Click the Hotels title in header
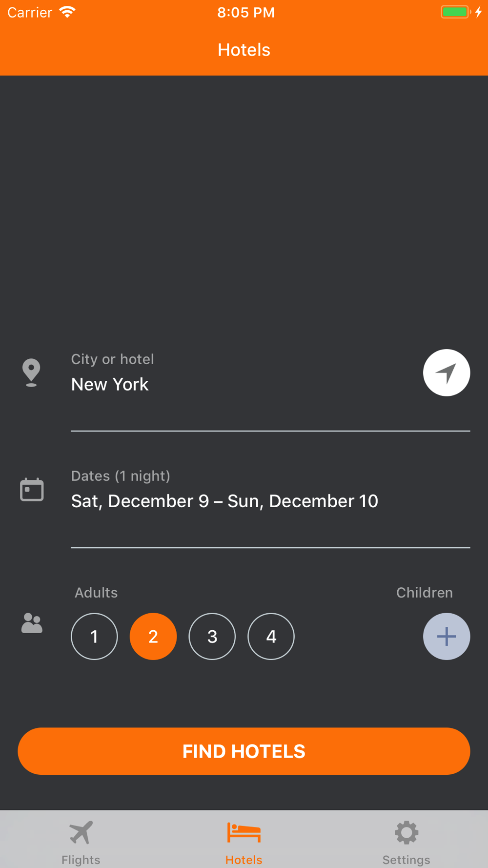Screen dimensions: 488x868 (244, 50)
